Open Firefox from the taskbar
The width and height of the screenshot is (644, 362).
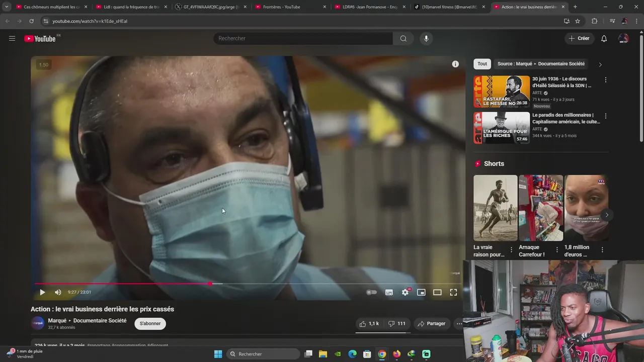pyautogui.click(x=396, y=354)
